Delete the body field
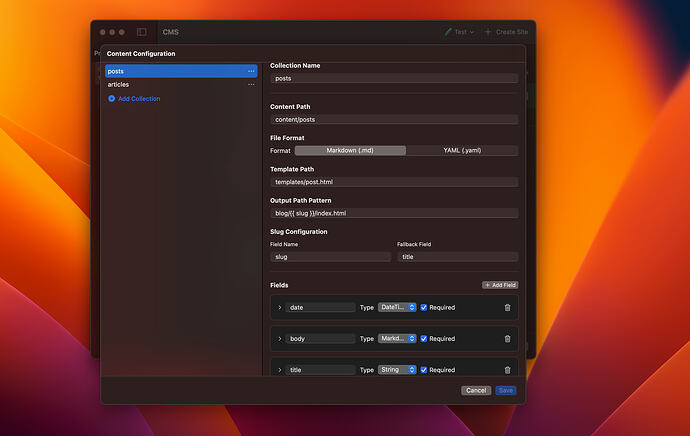Screen dimensions: 690x436 coord(507,339)
